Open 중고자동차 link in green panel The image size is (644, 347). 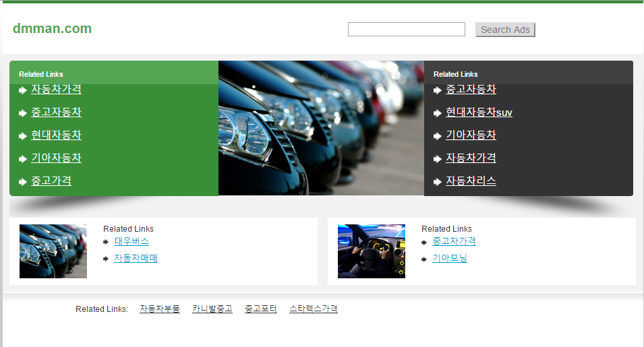pyautogui.click(x=56, y=112)
